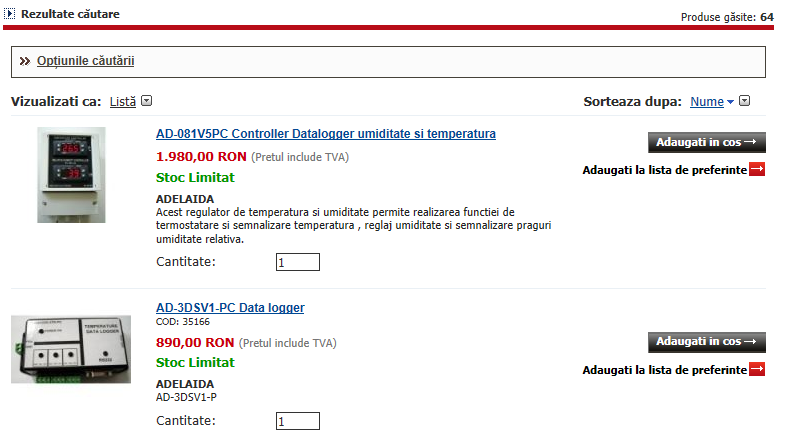Add AD-081V5PC controller to cart
The image size is (787, 440).
pyautogui.click(x=707, y=142)
